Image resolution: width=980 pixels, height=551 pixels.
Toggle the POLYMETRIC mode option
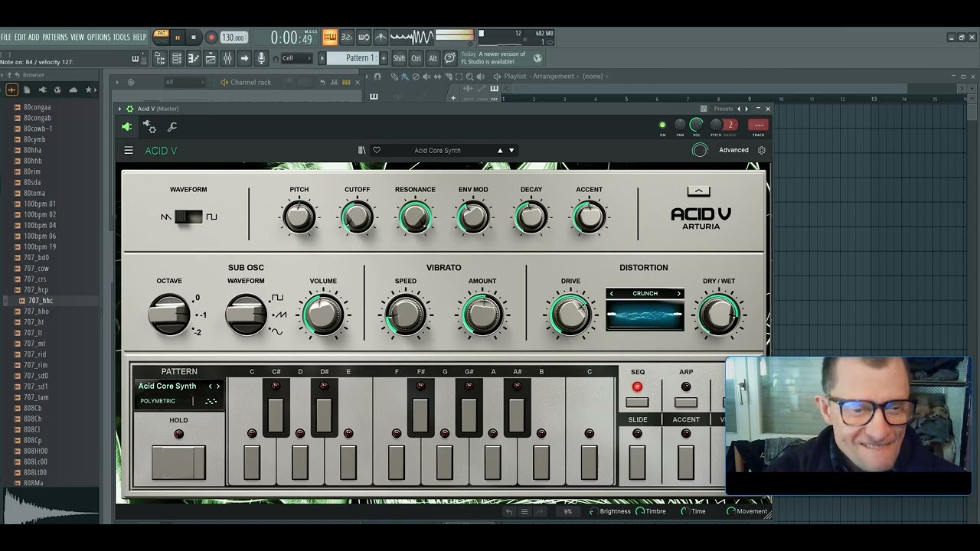pos(158,401)
